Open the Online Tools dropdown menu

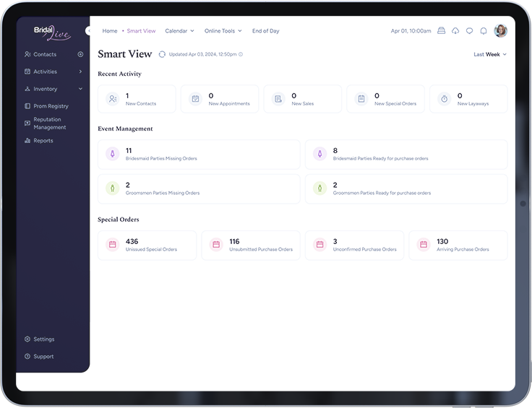223,31
